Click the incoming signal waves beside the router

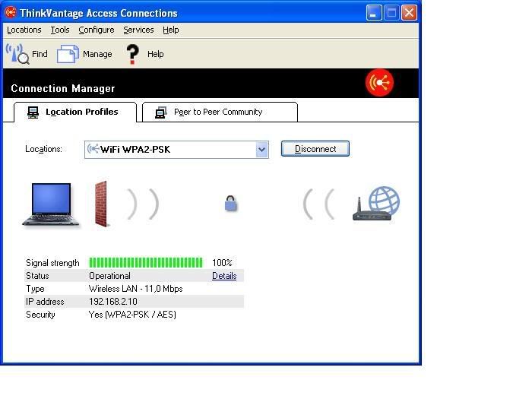point(319,204)
